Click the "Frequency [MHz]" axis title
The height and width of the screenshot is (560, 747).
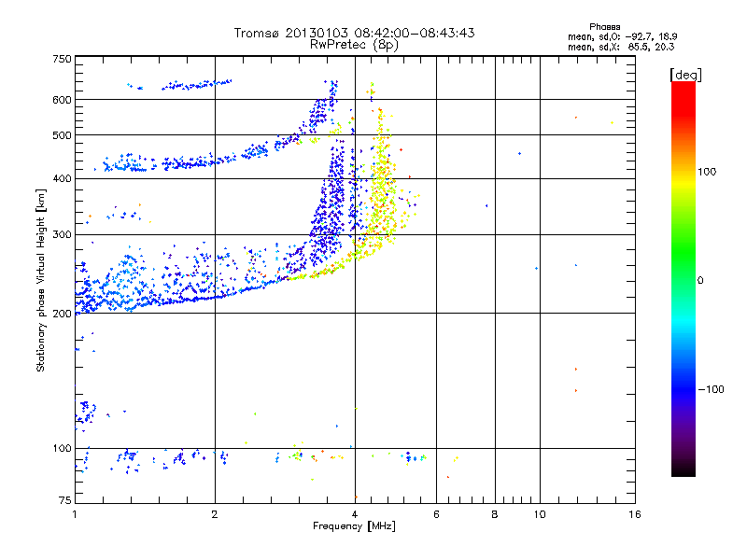[x=354, y=526]
